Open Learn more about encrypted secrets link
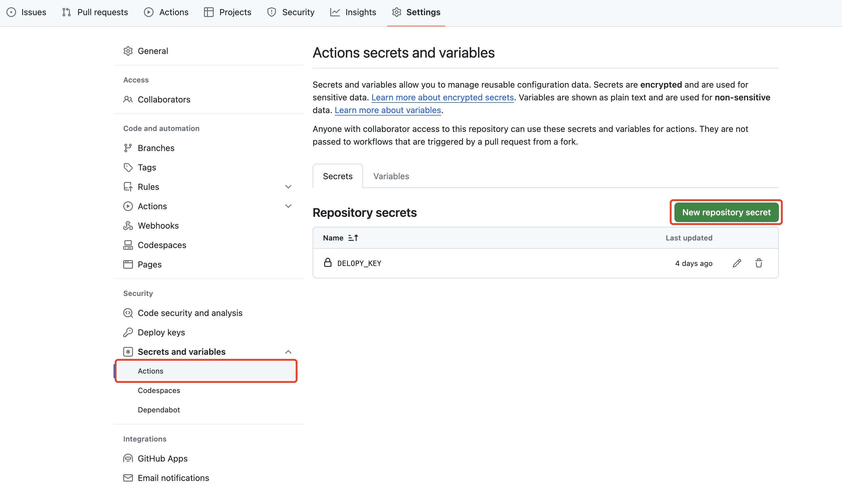The height and width of the screenshot is (504, 842). click(442, 97)
